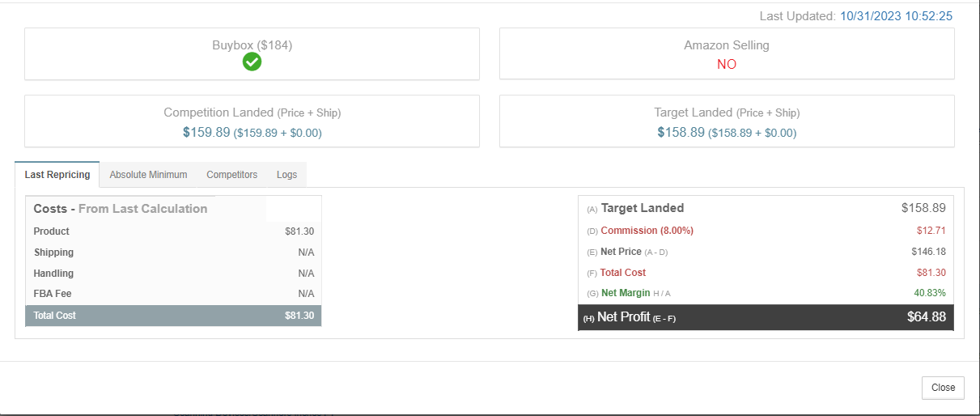Click the Net Margin percentage row
This screenshot has width=980, height=416.
pyautogui.click(x=766, y=293)
